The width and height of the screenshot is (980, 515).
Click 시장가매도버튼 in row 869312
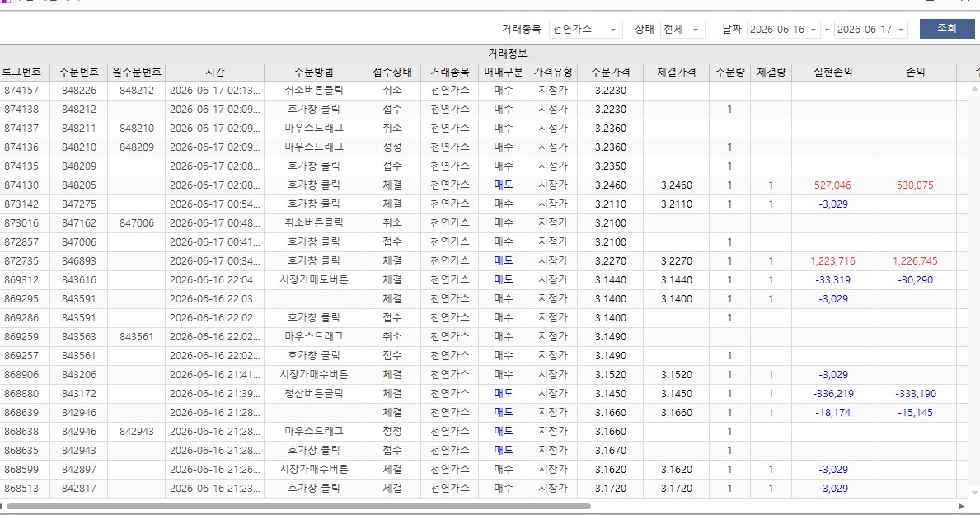tap(314, 279)
